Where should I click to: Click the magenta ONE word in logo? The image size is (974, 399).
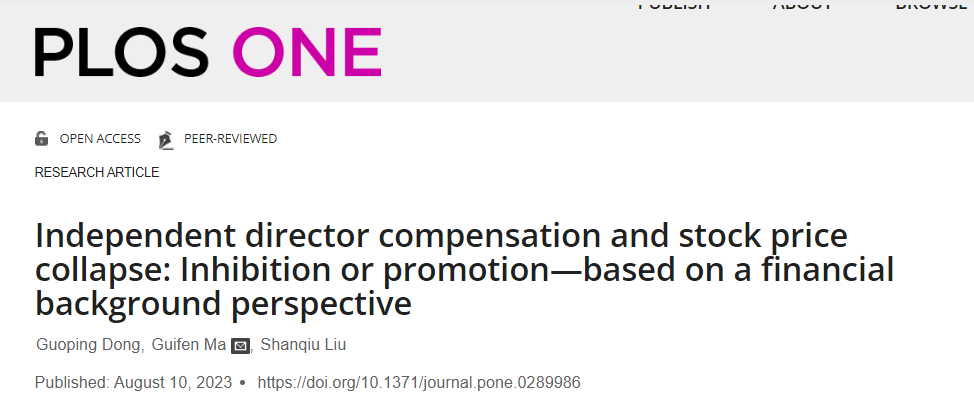[x=307, y=53]
